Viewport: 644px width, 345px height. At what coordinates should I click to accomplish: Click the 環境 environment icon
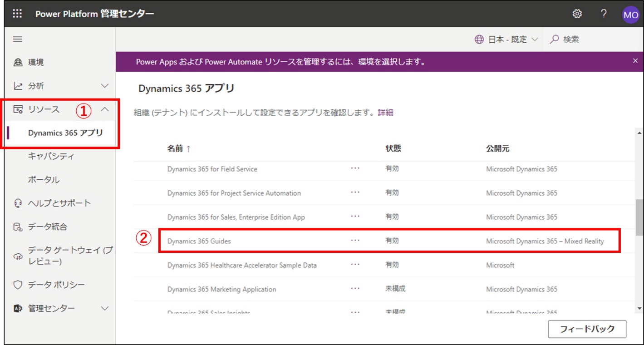click(x=18, y=63)
